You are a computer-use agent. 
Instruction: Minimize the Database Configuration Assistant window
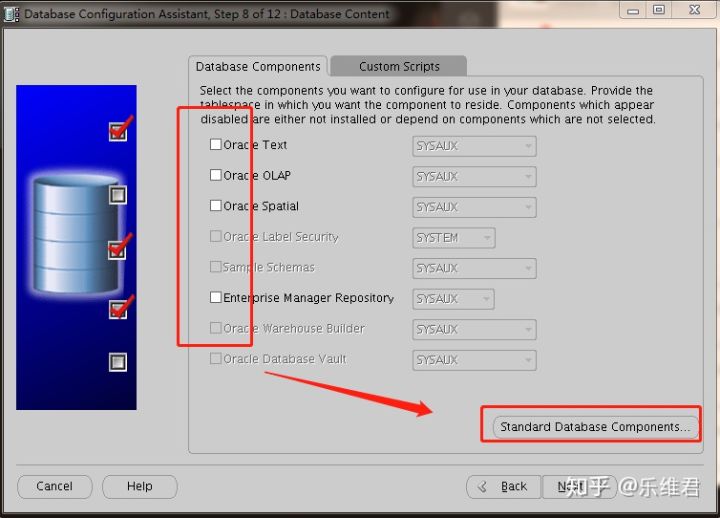click(x=633, y=10)
